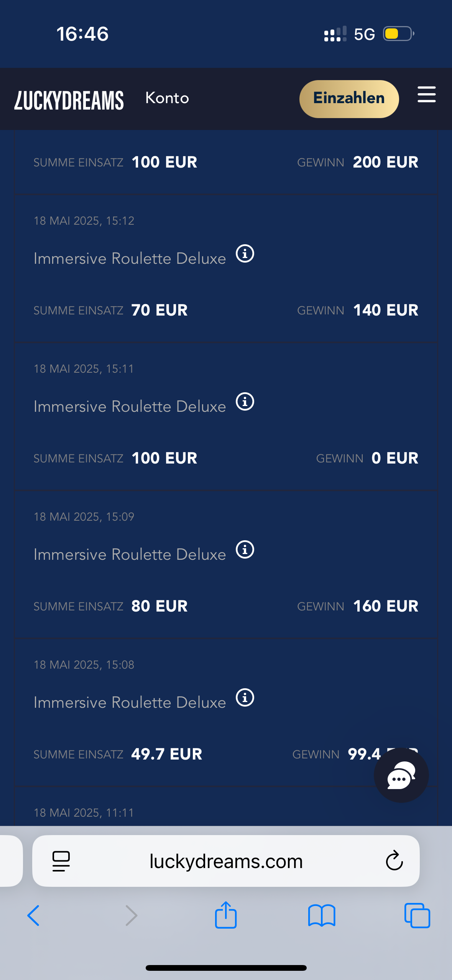Open the hamburger menu
The image size is (452, 980).
pos(426,95)
